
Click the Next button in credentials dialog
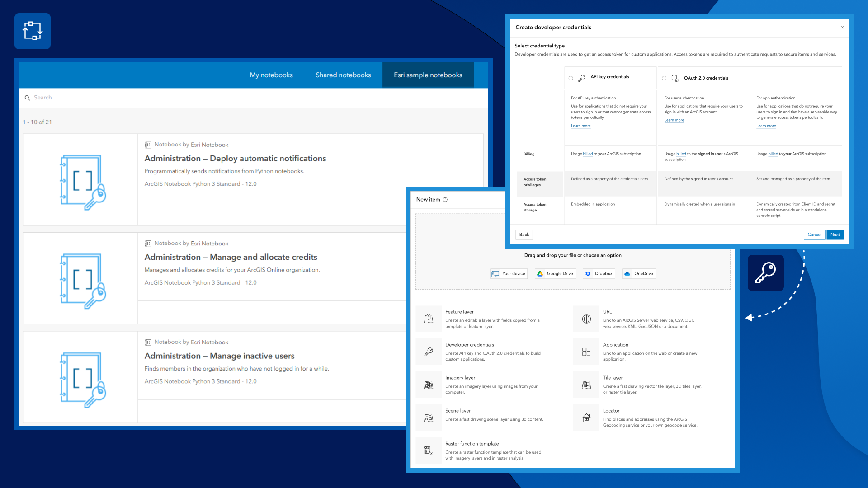[835, 235]
